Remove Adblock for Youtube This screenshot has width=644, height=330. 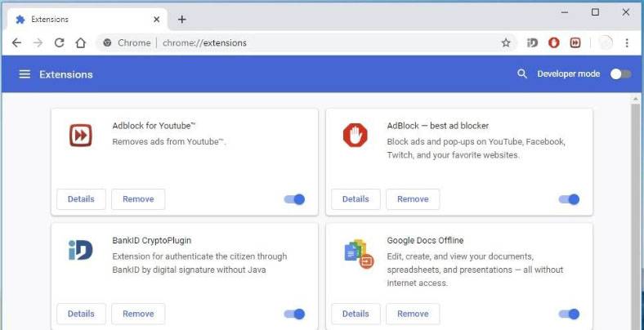click(138, 199)
